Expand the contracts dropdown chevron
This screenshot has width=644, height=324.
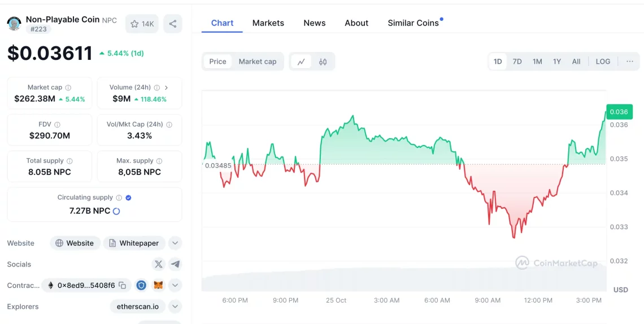[175, 286]
